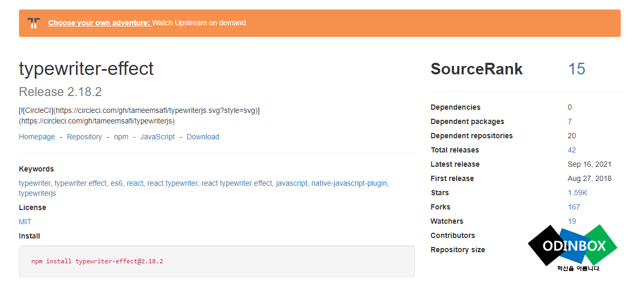View the 7 dependent packages
The height and width of the screenshot is (286, 644).
tap(570, 121)
